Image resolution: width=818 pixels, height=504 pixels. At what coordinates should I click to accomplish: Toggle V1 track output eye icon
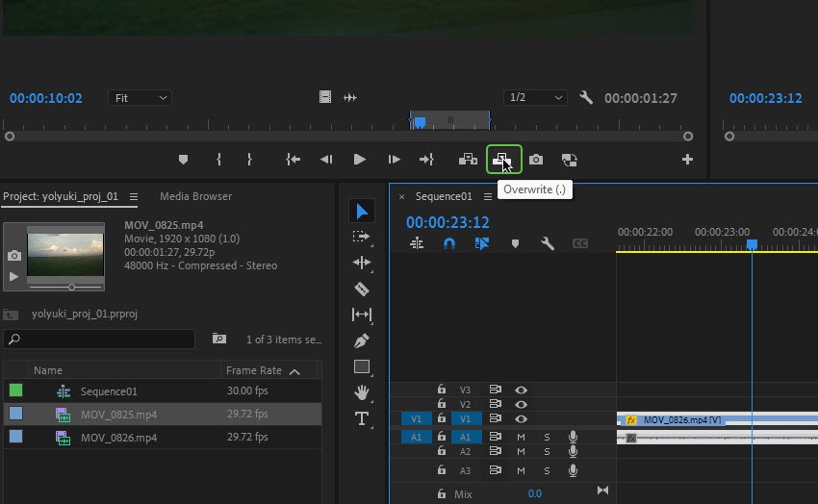[x=522, y=419]
